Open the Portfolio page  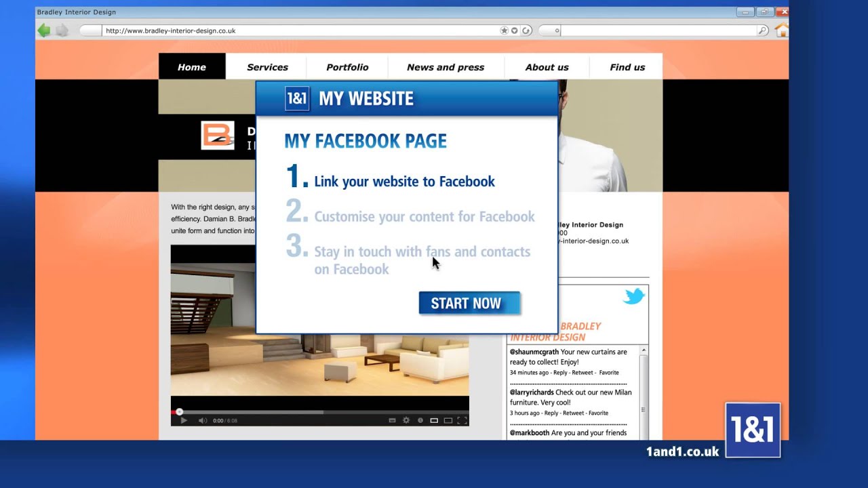347,66
